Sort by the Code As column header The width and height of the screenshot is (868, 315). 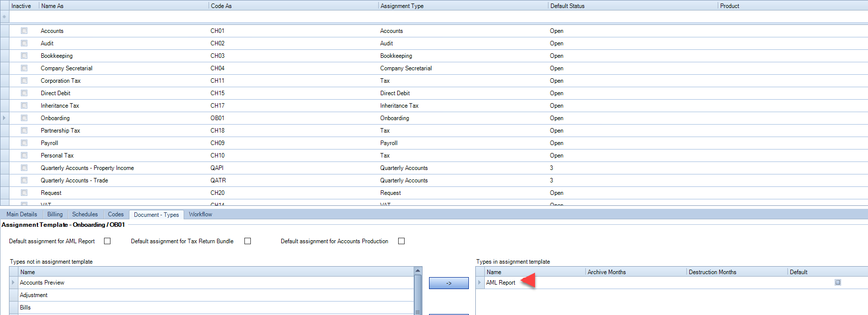pos(294,6)
